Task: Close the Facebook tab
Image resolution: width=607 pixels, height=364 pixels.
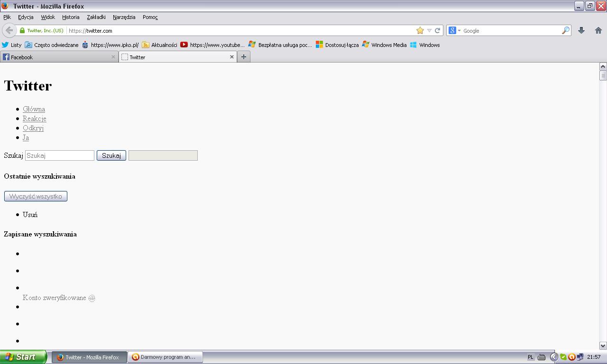Action: coord(113,57)
